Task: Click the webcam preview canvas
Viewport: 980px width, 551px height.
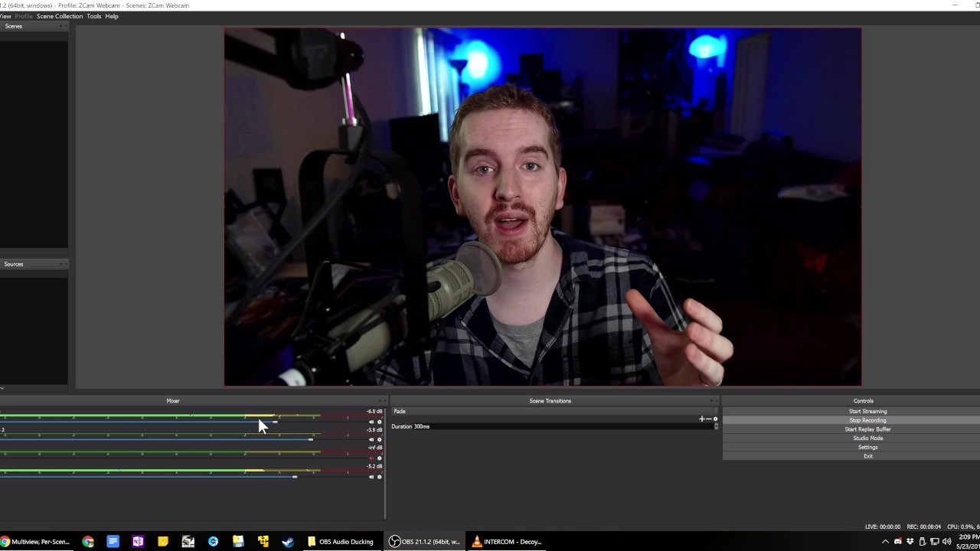Action: coord(542,207)
